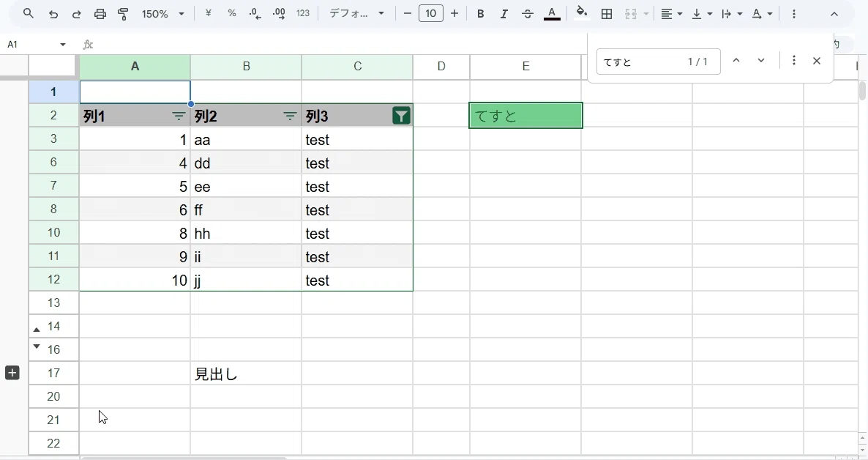Format as percent
Screen dimensions: 868x460
[x=232, y=13]
